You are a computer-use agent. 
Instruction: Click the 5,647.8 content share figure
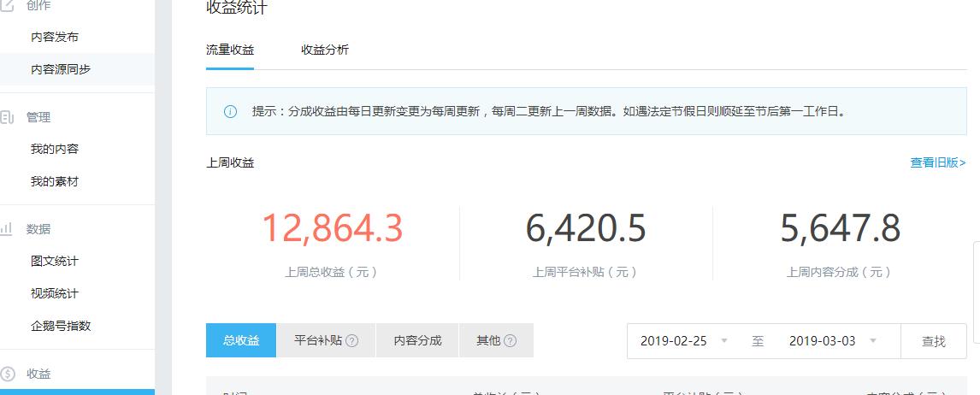840,228
